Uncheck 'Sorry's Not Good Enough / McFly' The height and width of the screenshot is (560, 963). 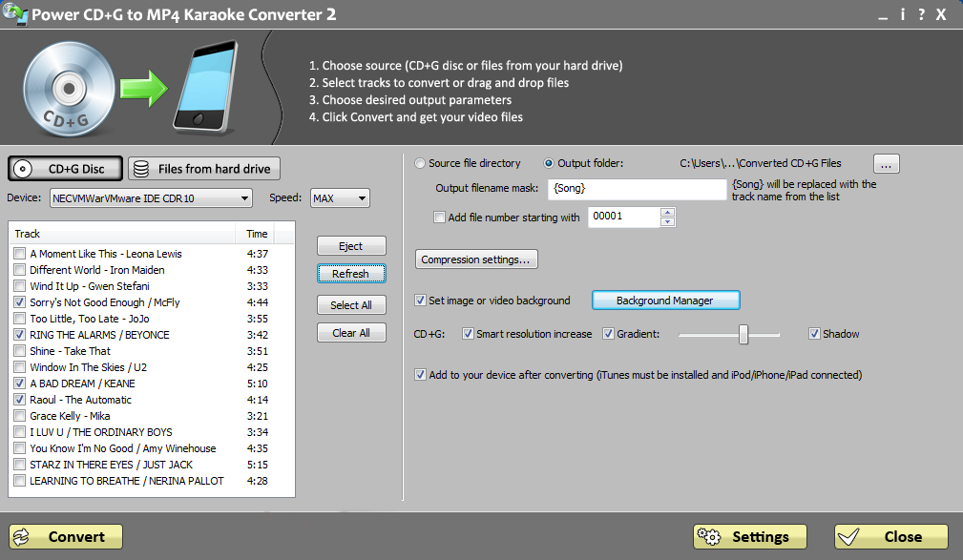tap(20, 302)
